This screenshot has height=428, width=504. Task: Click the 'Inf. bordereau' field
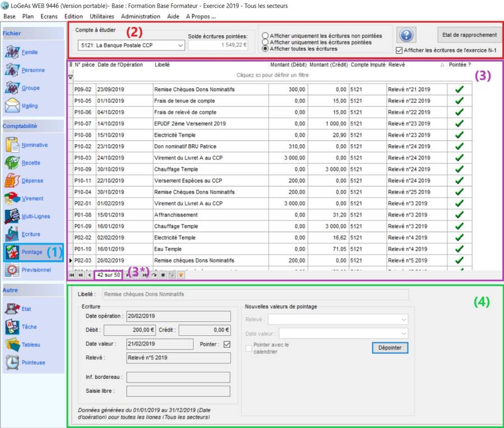click(x=179, y=377)
